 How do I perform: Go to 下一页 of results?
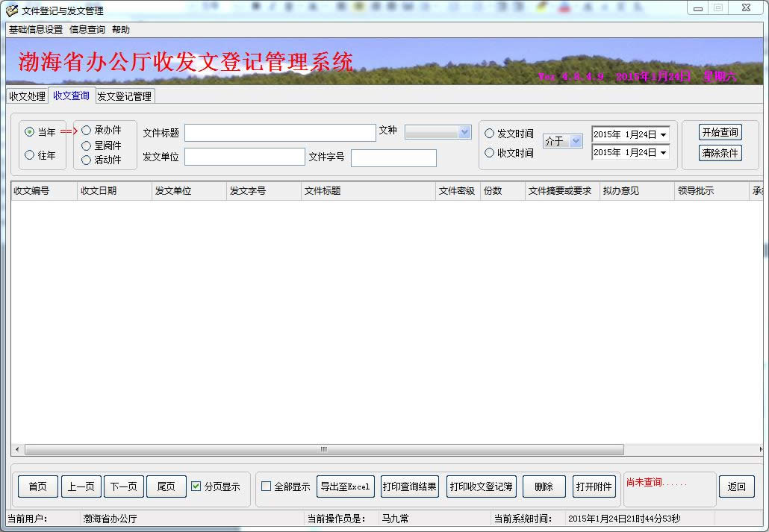(124, 486)
